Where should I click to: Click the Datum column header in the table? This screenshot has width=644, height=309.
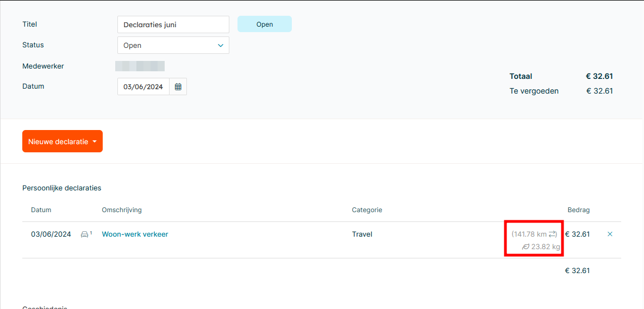click(41, 210)
